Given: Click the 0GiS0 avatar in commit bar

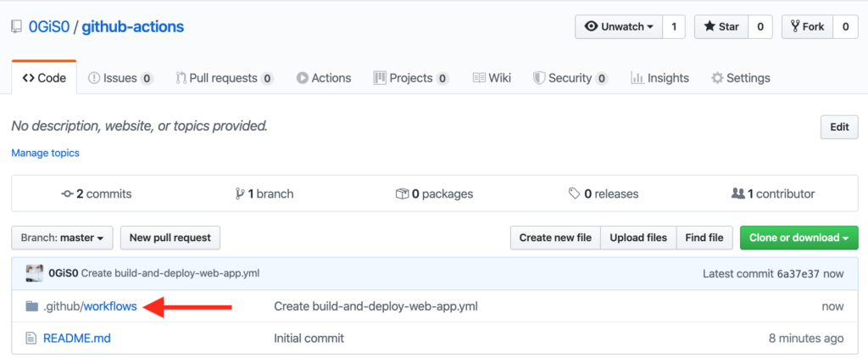Looking at the screenshot, I should [x=34, y=273].
